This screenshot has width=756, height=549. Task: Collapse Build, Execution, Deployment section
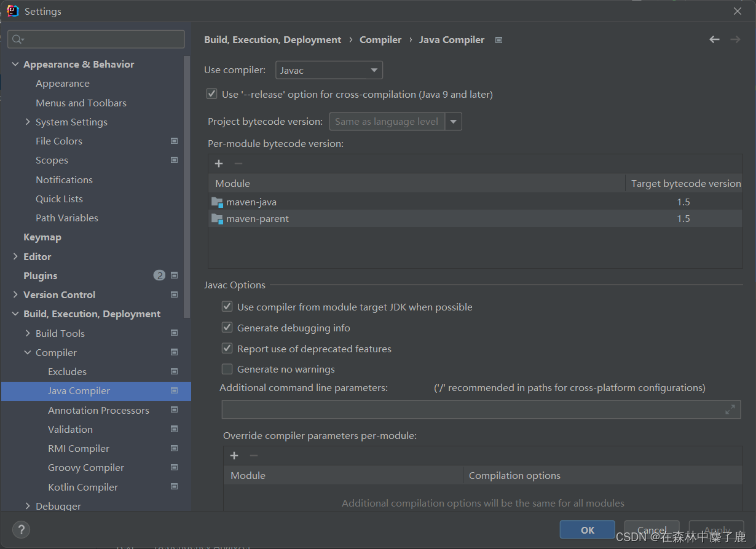click(15, 314)
